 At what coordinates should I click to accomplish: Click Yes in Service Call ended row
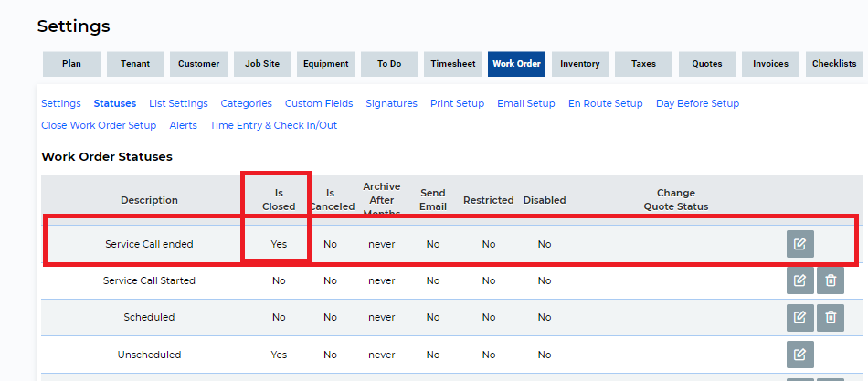[x=279, y=244]
